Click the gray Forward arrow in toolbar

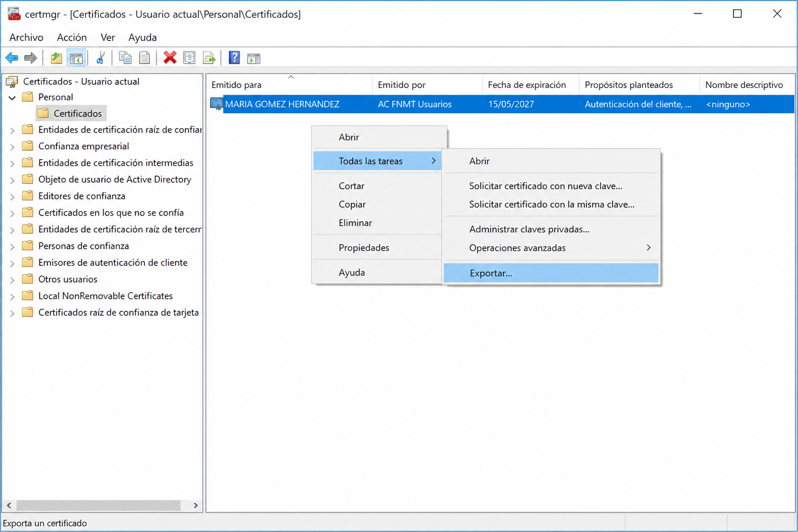[31, 58]
